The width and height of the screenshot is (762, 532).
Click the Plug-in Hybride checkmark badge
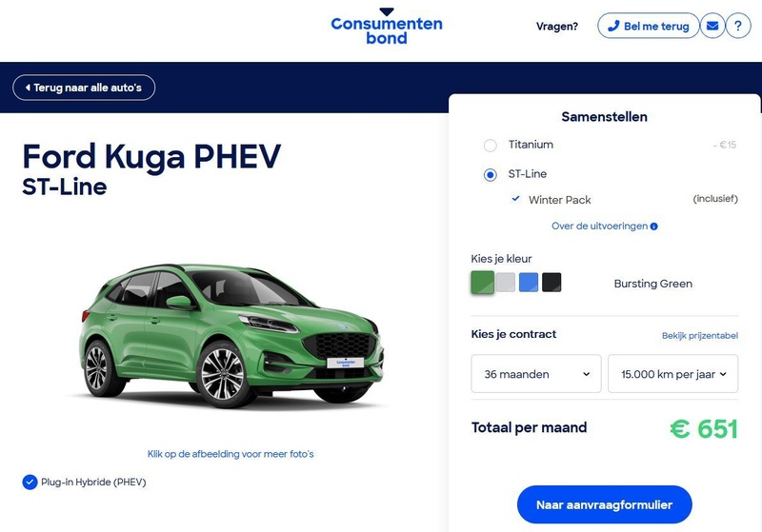click(30, 482)
